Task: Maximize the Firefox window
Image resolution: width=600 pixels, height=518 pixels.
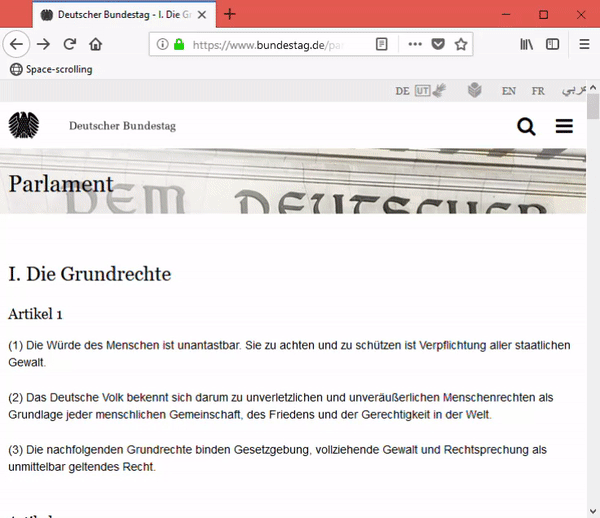Action: coord(543,15)
